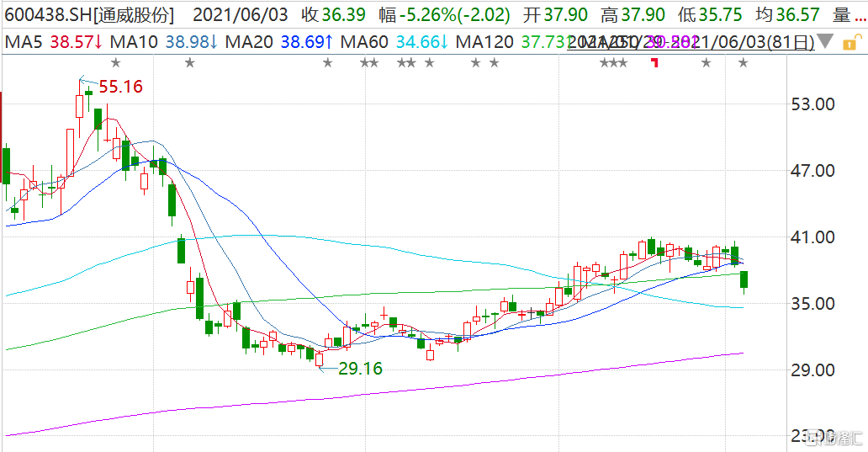Viewport: 868px width, 452px height.
Task: Click the red corner event marker
Action: point(655,62)
